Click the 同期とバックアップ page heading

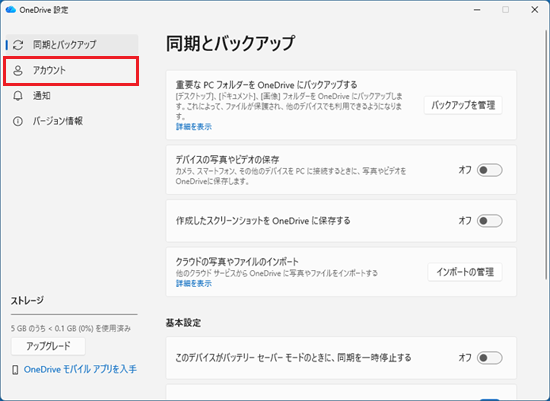point(230,44)
